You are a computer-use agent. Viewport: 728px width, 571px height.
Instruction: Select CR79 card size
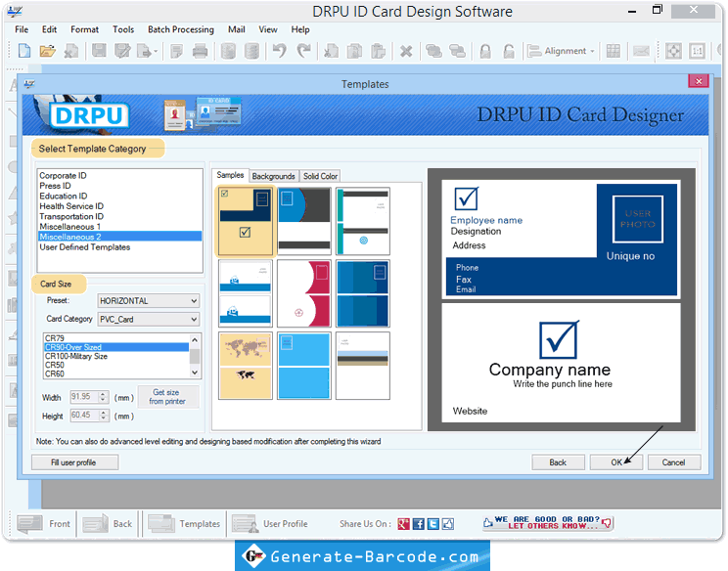tap(116, 338)
